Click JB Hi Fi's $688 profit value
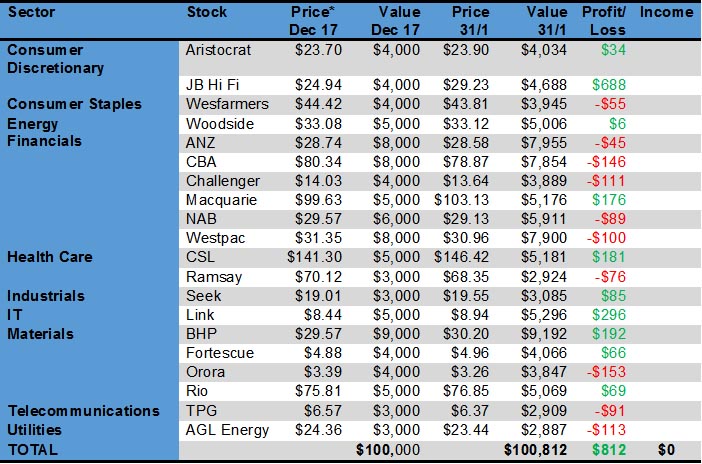This screenshot has height=464, width=702. (x=611, y=86)
